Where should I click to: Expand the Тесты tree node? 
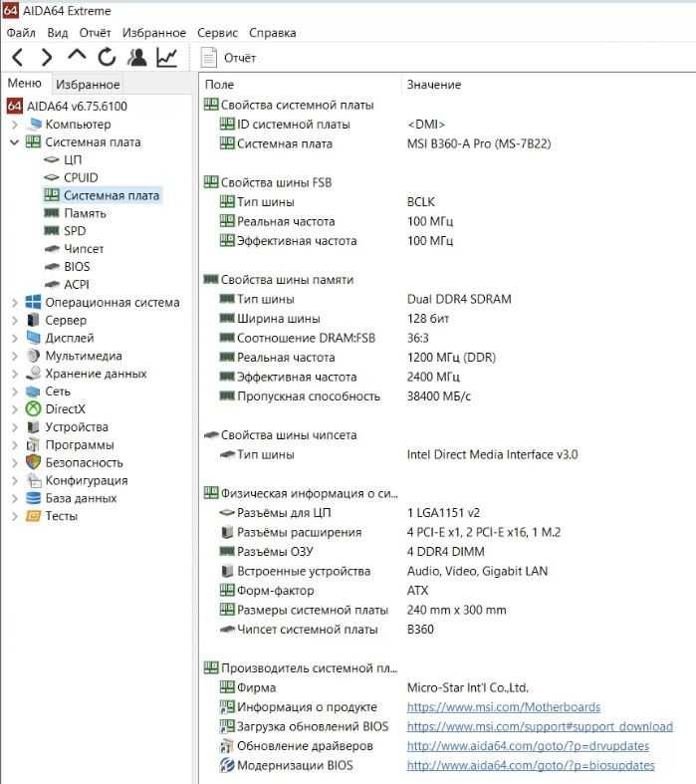pyautogui.click(x=15, y=516)
